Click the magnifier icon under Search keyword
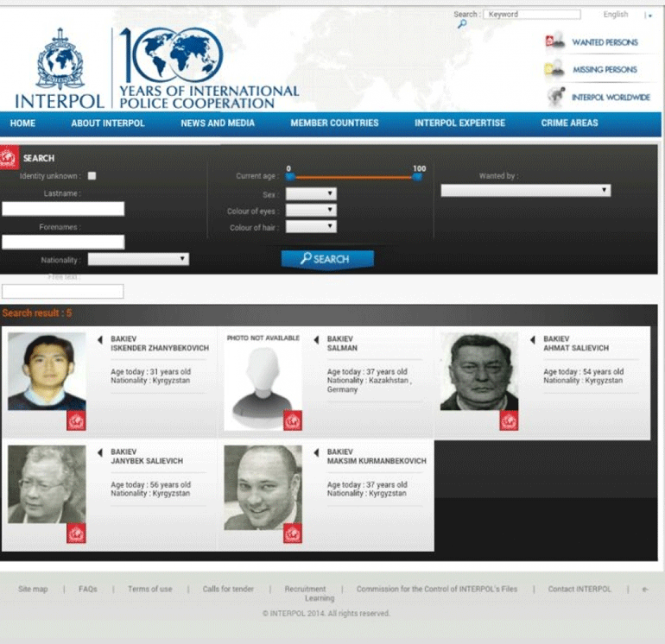The height and width of the screenshot is (644, 665). (462, 24)
